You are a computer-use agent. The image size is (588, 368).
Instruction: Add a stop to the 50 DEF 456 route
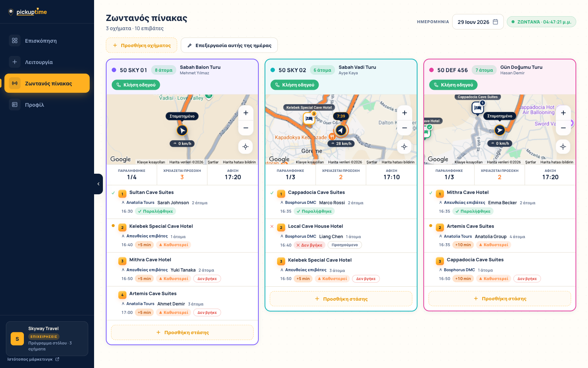pos(500,298)
